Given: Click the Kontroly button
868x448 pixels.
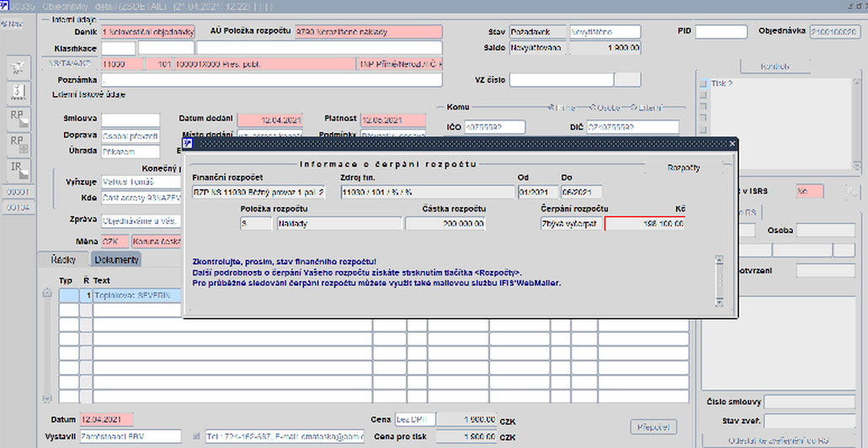Looking at the screenshot, I should [x=775, y=67].
